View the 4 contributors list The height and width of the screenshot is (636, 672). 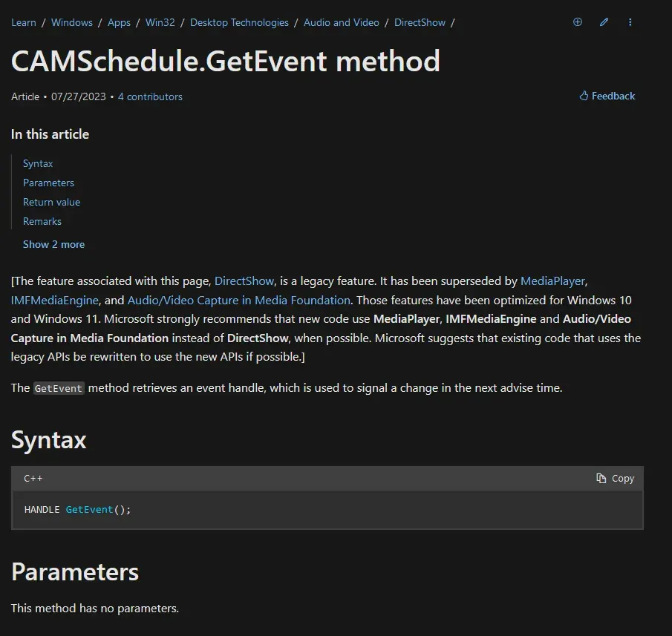point(150,96)
